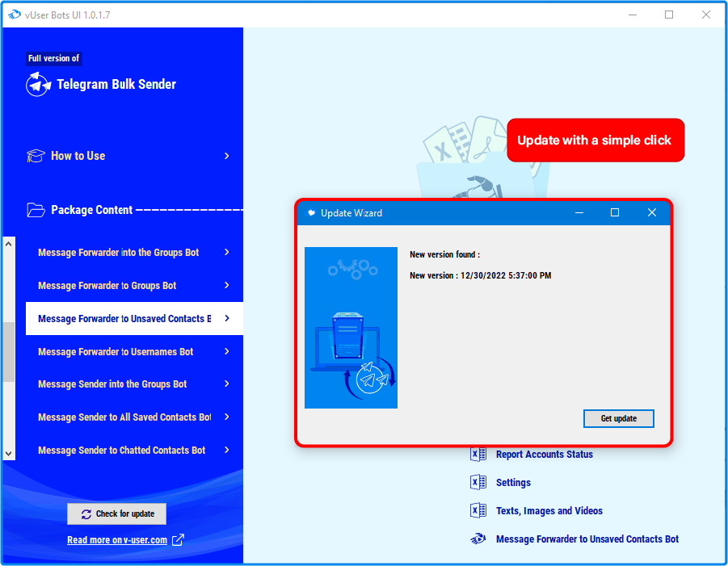Viewport: 728px width, 566px height.
Task: Open the Settings file link
Action: pos(513,483)
